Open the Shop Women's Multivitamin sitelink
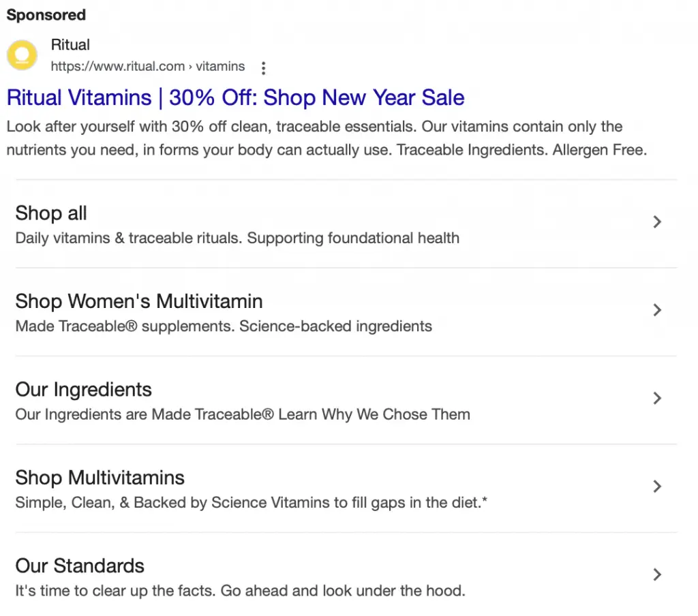This screenshot has height=616, width=698. [138, 301]
